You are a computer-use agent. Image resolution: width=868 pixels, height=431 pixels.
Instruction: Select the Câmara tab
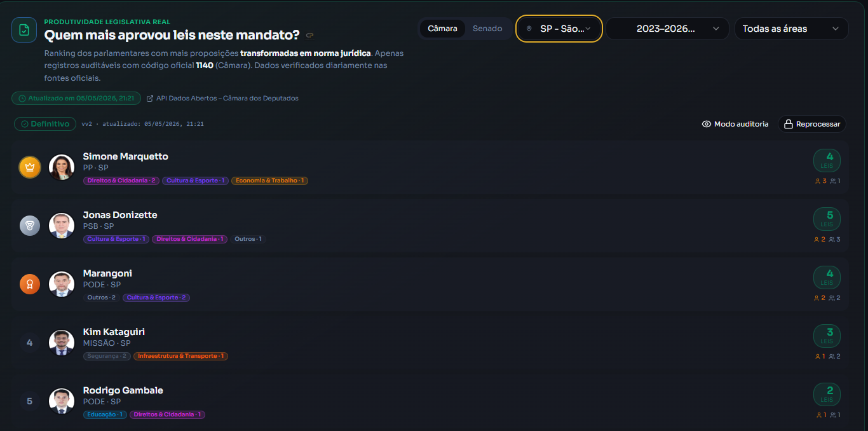pos(442,29)
